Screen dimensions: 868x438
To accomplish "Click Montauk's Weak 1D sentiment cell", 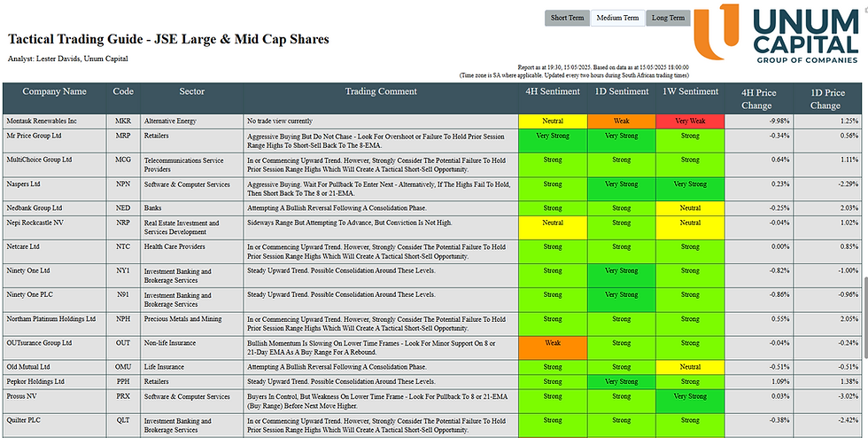I will point(621,121).
